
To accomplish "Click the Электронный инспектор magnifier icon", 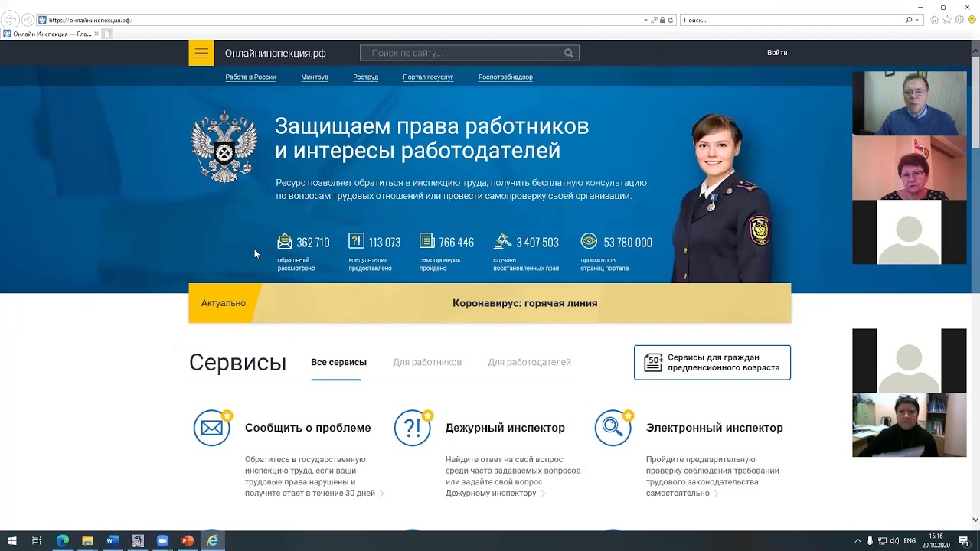I will [x=613, y=427].
